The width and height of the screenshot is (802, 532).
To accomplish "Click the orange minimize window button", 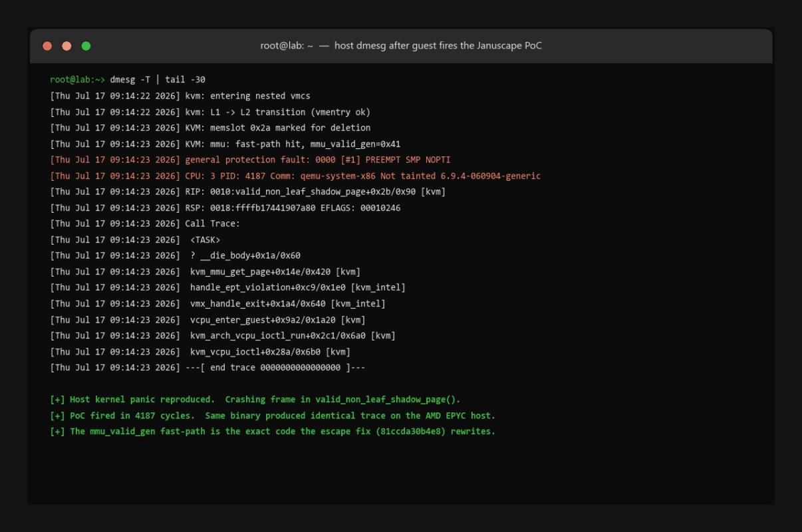I will click(67, 46).
